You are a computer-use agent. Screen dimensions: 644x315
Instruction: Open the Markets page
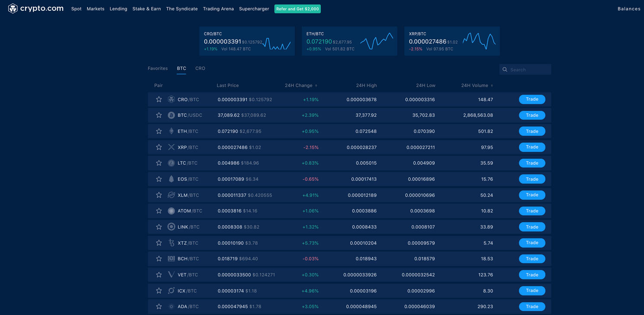pyautogui.click(x=96, y=9)
